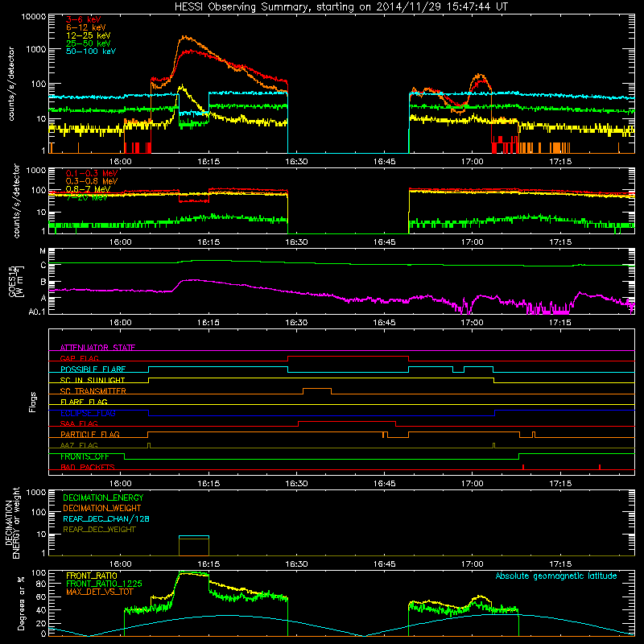The height and width of the screenshot is (644, 644).
Task: Select the ATTENUATOR_STATE flag label
Action: (97, 348)
